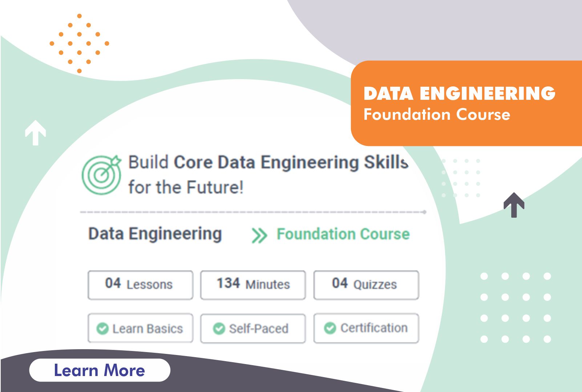Click the Self-Paced feature badge
This screenshot has height=392, width=582.
pyautogui.click(x=253, y=328)
